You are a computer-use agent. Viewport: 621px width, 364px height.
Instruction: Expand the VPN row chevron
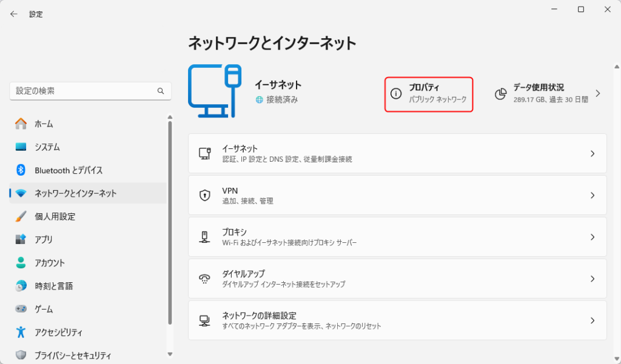(592, 196)
